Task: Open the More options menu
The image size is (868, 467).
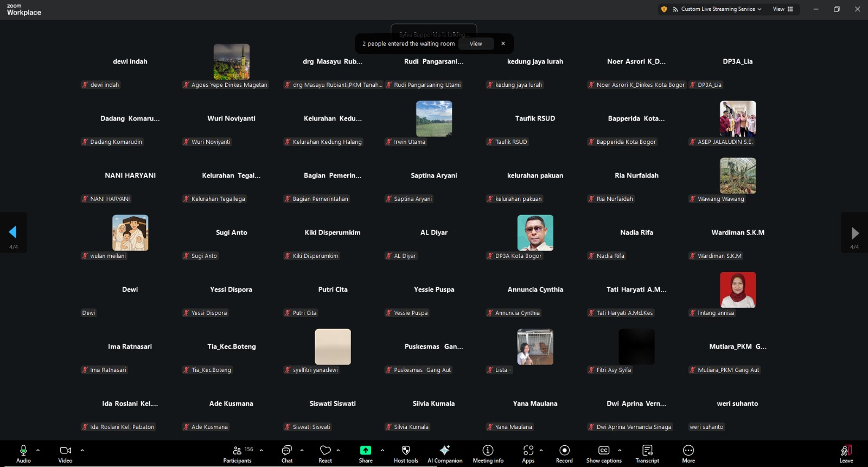Action: [688, 454]
